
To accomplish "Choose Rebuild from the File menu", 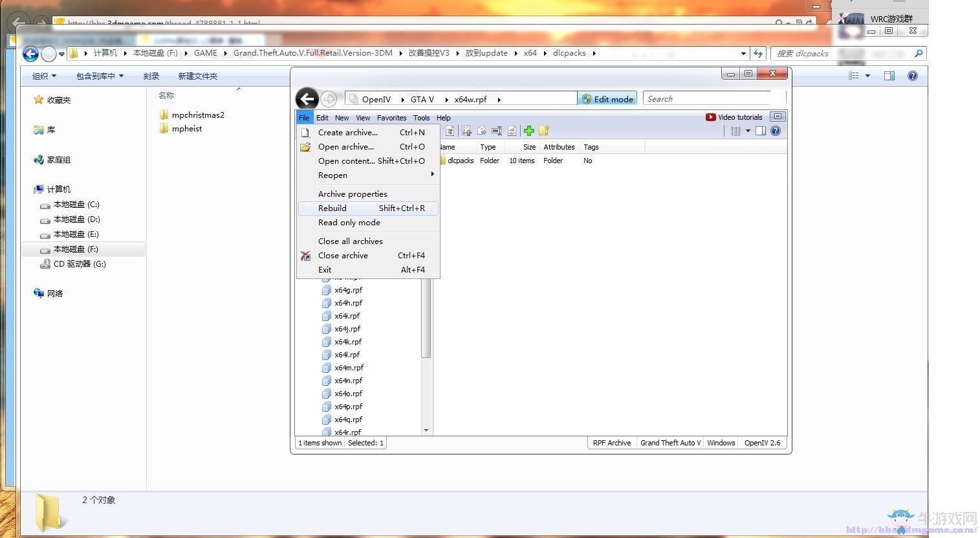I will tap(368, 208).
